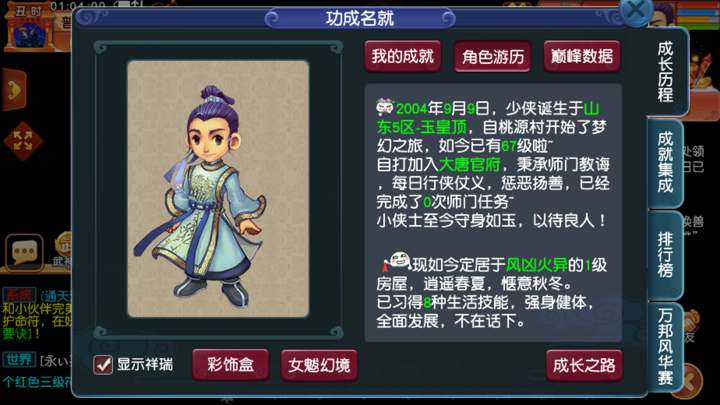Click the chat speech bubble icon
Screen dimensions: 720x405
click(x=25, y=252)
